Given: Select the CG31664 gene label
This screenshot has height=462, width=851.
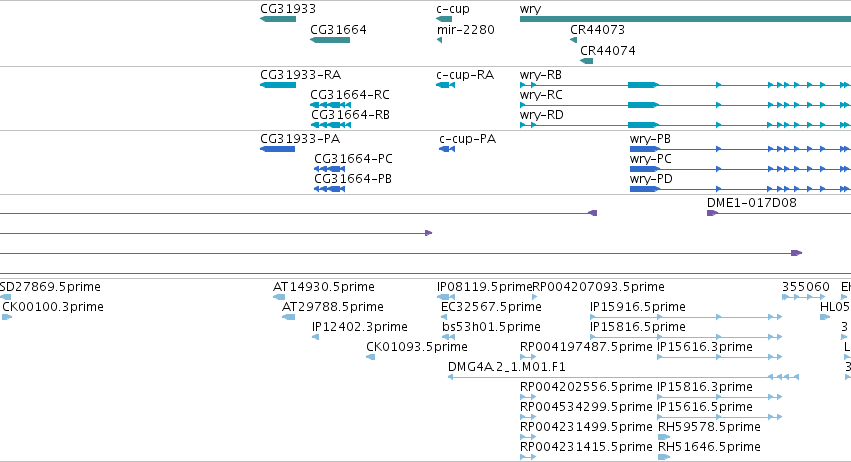Looking at the screenshot, I should pyautogui.click(x=338, y=30).
